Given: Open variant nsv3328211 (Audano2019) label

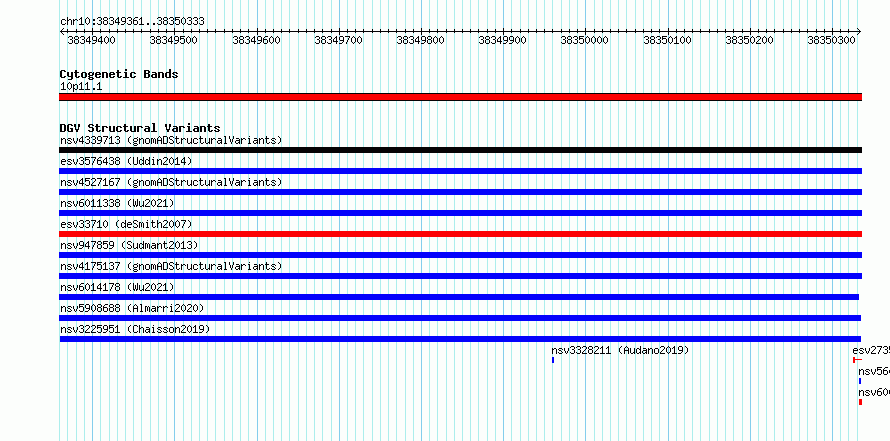Looking at the screenshot, I should (x=620, y=350).
